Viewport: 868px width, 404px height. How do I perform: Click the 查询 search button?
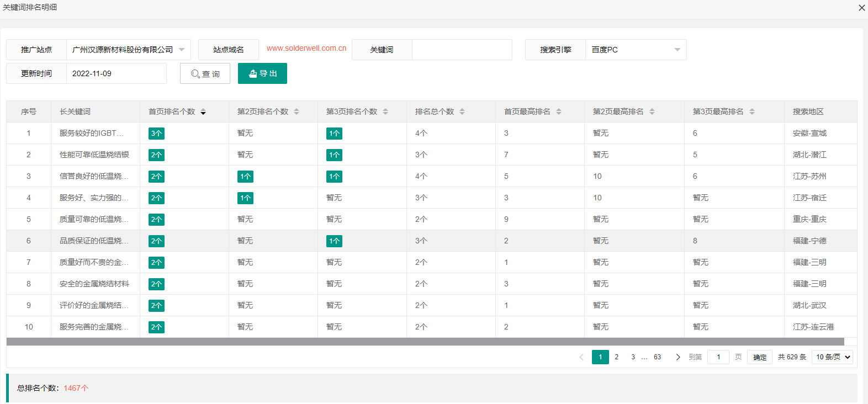point(205,73)
